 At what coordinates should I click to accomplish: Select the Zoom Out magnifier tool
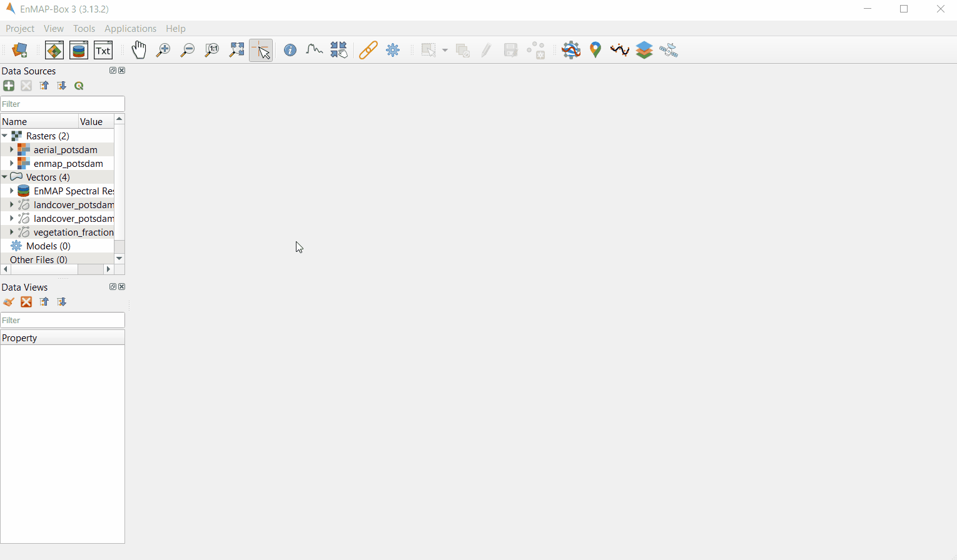coord(188,50)
